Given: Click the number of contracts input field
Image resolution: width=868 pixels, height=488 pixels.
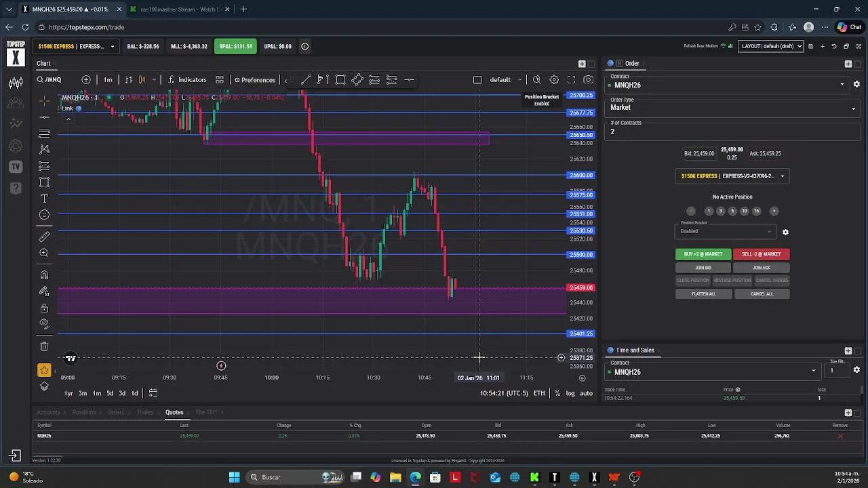Looking at the screenshot, I should pyautogui.click(x=732, y=130).
